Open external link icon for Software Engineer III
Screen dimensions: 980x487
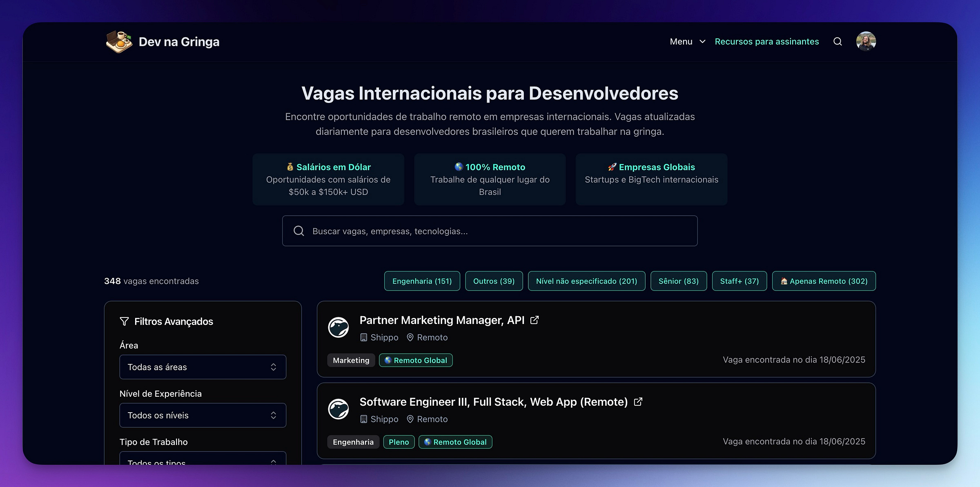tap(638, 402)
